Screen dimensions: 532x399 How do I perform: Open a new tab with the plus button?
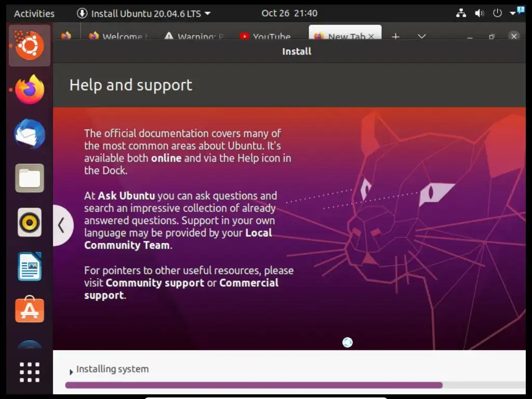395,36
